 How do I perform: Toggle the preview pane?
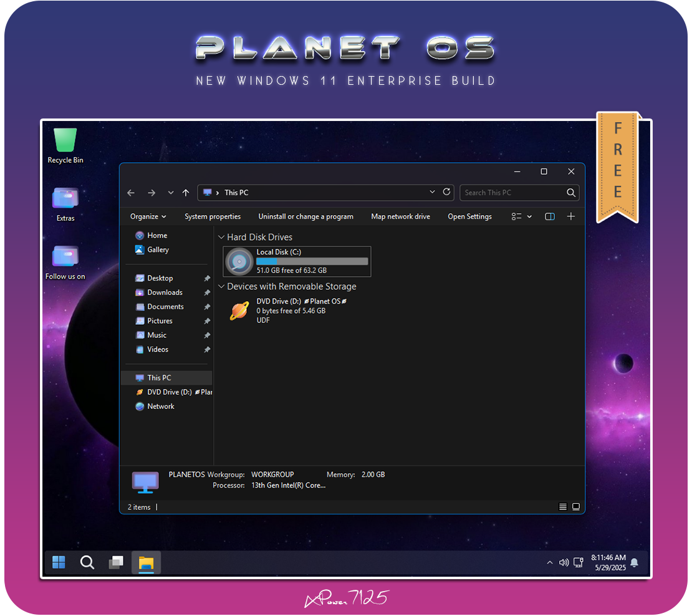pos(550,216)
